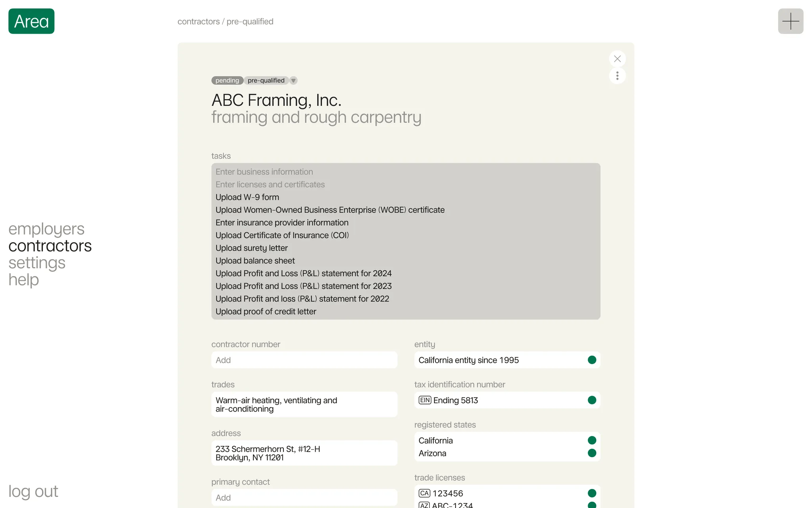Image resolution: width=812 pixels, height=508 pixels.
Task: Expand the pre-qualified status dropdown arrow
Action: tap(293, 81)
